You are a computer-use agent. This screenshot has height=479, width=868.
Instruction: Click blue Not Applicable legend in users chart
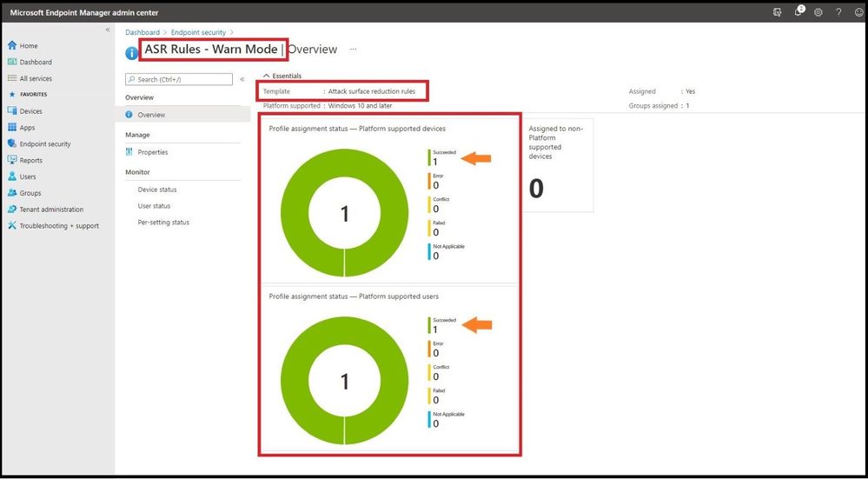click(447, 419)
